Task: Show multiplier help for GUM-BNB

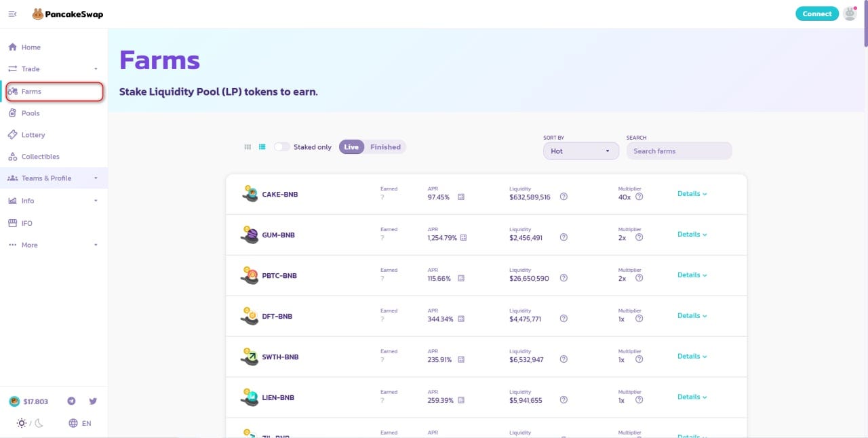Action: 639,237
